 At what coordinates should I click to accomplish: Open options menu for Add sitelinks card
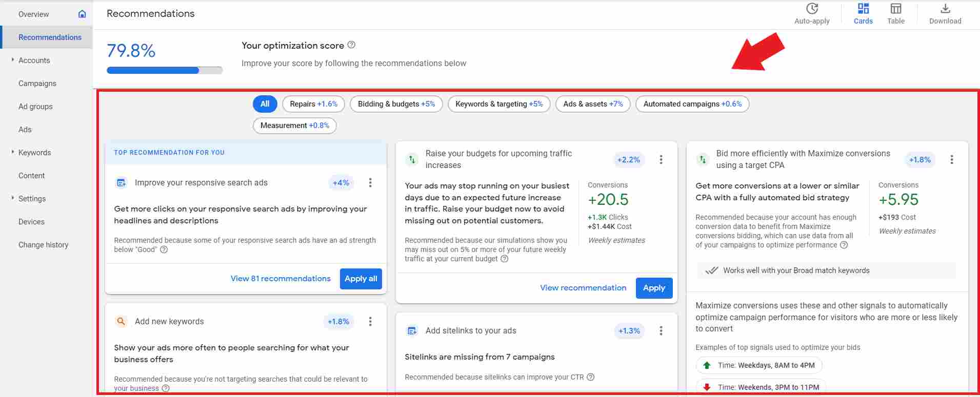pyautogui.click(x=661, y=331)
